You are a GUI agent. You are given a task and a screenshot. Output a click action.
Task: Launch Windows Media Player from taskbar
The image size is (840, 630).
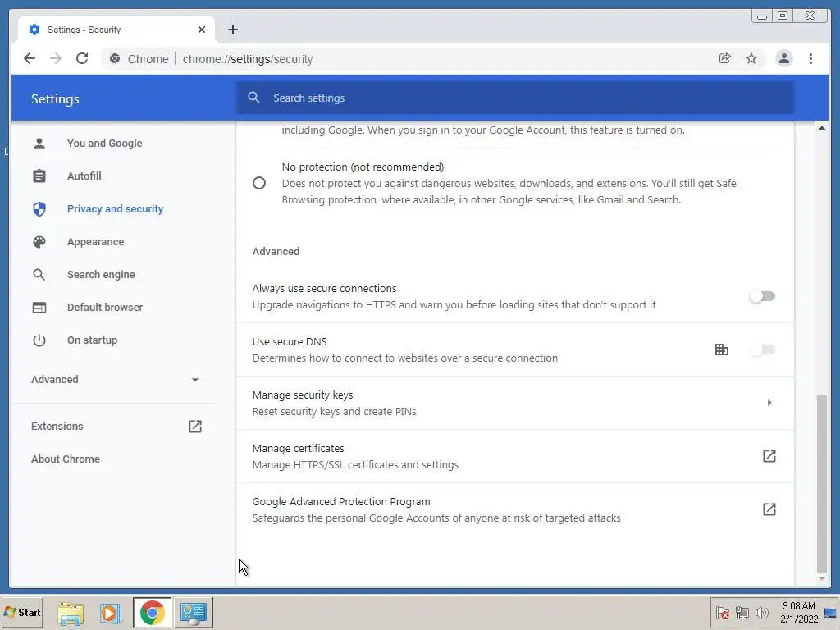[111, 613]
